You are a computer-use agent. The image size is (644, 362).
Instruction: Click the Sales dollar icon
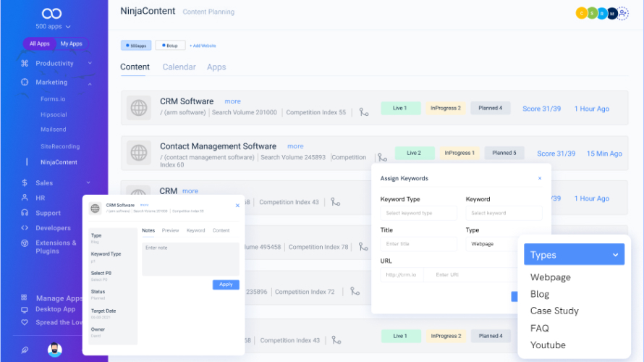coord(25,183)
